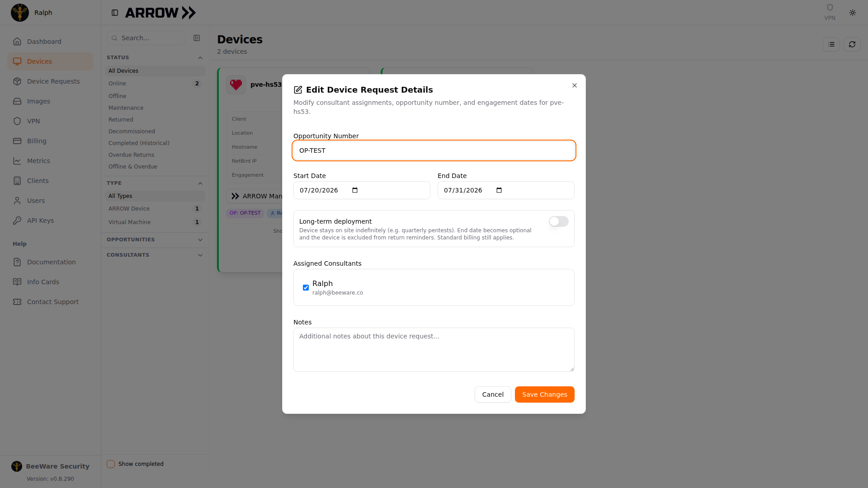Click the ARROW logo
This screenshot has width=868, height=488.
(x=160, y=13)
